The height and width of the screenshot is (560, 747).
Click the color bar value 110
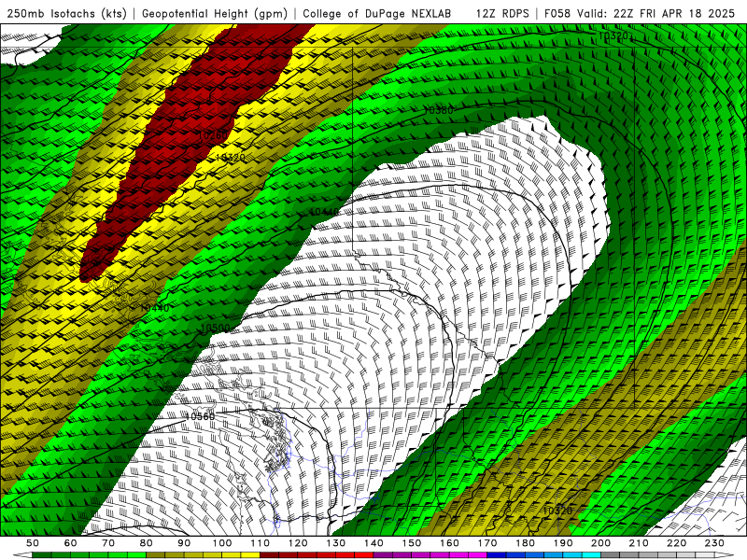[x=261, y=543]
